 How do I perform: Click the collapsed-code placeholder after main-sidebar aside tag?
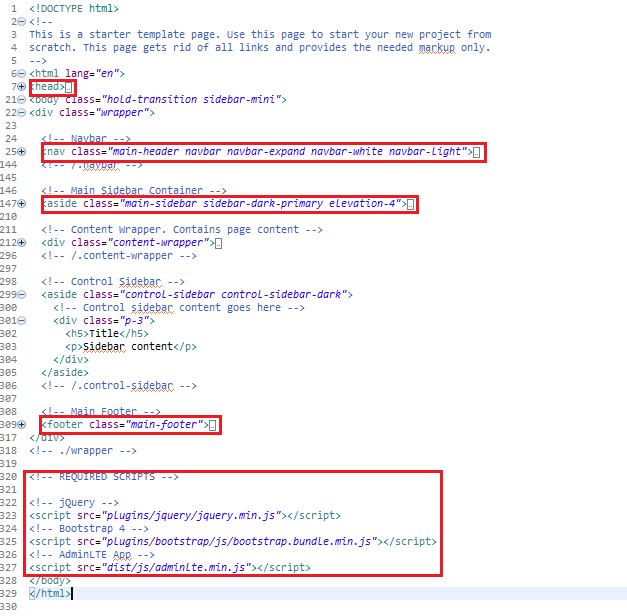[410, 204]
